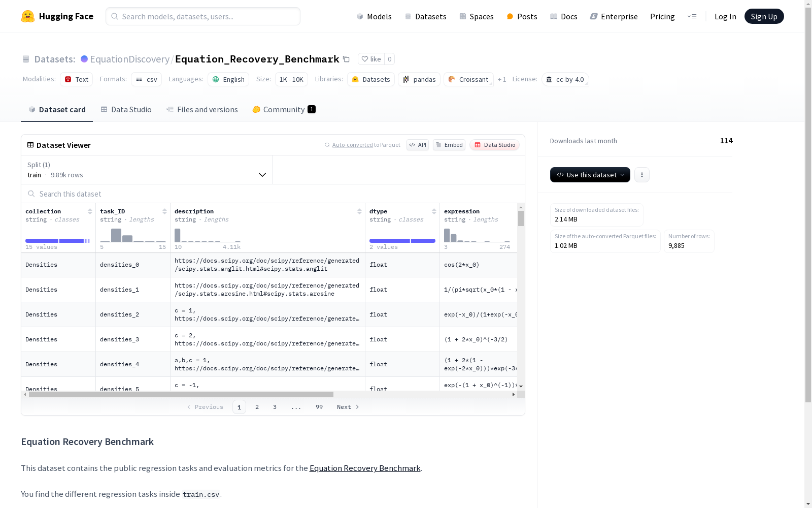Click the Croissant library tag
This screenshot has width=812, height=508.
468,79
